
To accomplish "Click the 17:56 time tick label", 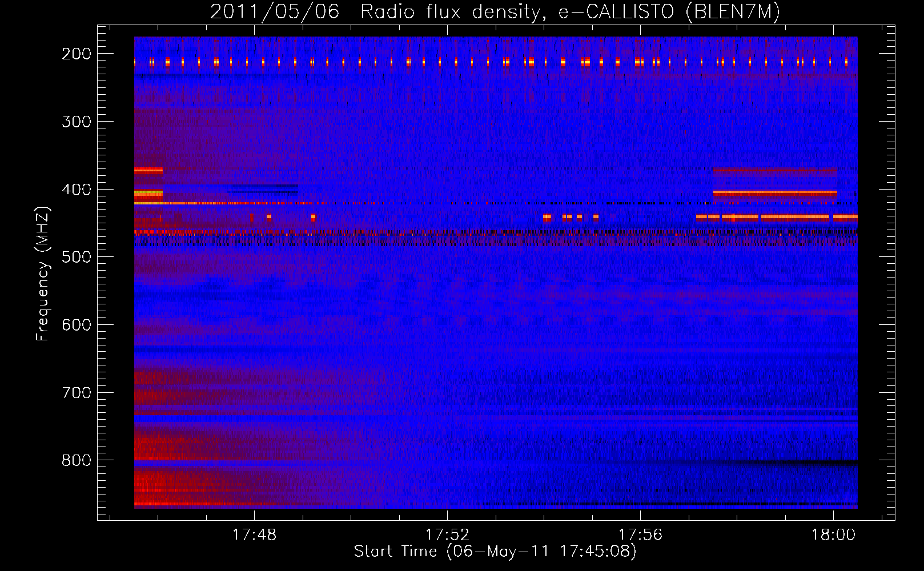I will pyautogui.click(x=641, y=534).
